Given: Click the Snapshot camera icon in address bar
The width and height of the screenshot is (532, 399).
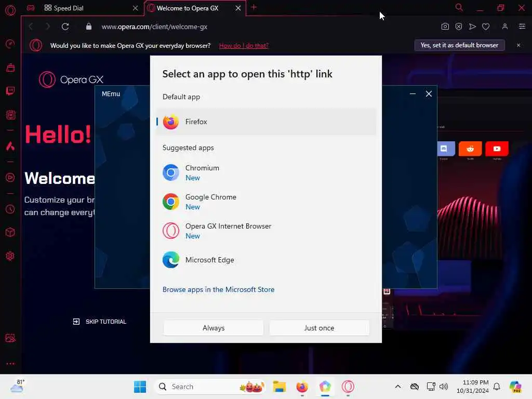Looking at the screenshot, I should pyautogui.click(x=445, y=26).
